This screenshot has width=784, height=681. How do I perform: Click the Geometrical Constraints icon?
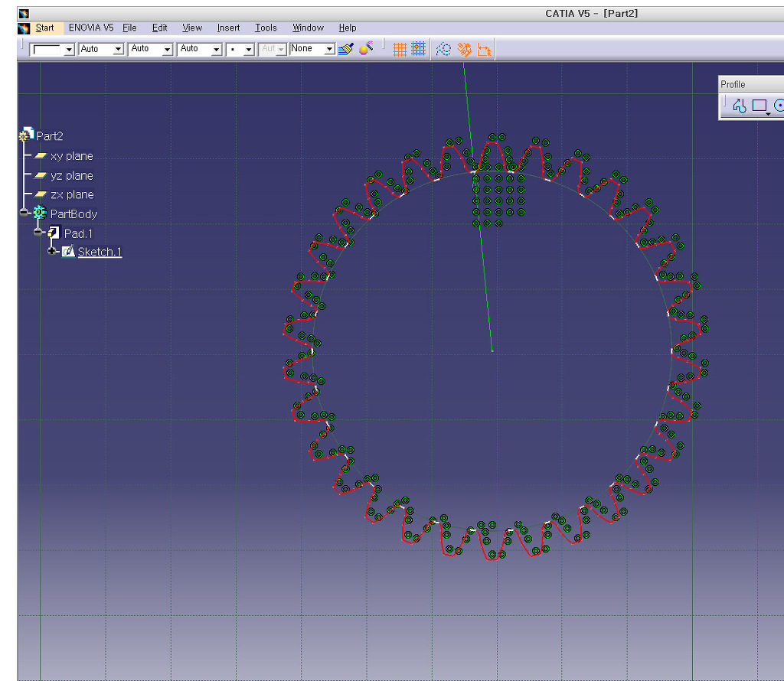point(464,49)
